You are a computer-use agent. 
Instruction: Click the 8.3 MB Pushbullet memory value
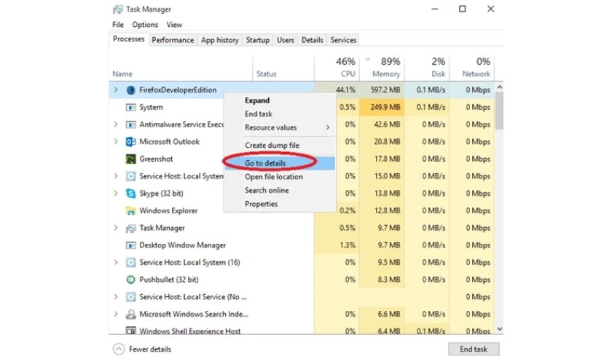(x=389, y=280)
